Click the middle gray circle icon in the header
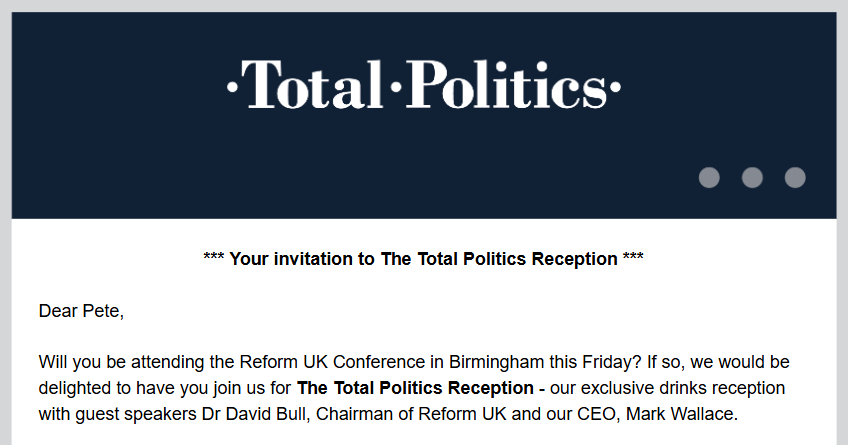Viewport: 848px width, 445px height. (x=752, y=178)
